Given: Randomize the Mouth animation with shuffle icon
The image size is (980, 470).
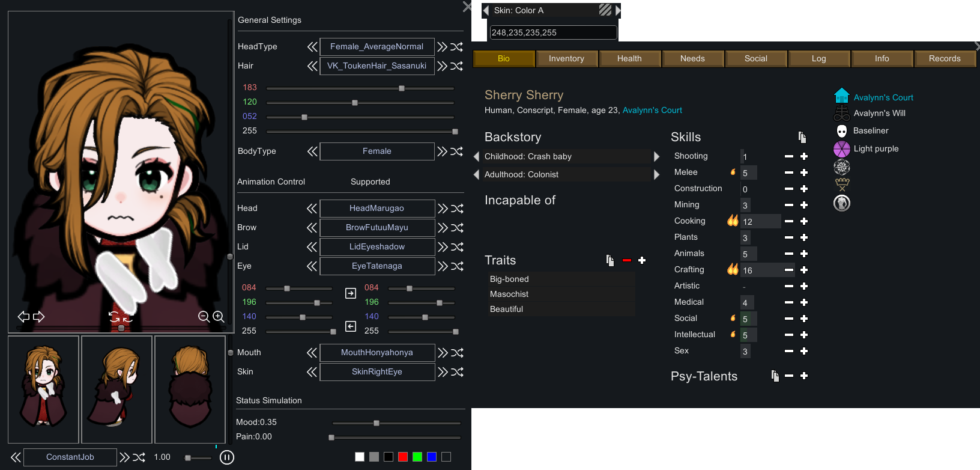Looking at the screenshot, I should point(458,353).
